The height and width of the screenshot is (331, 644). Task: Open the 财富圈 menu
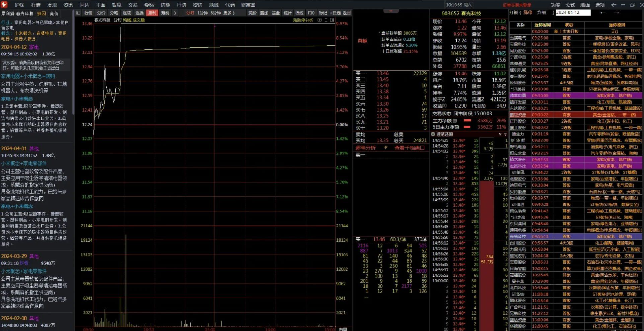(248, 5)
